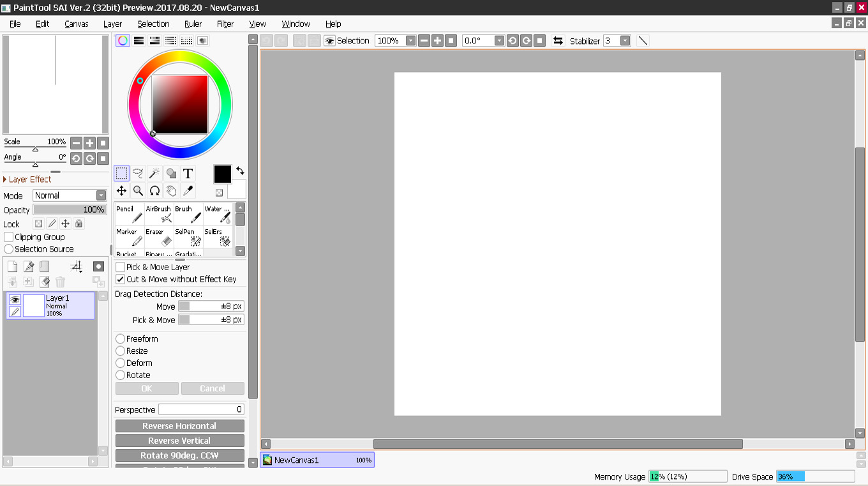This screenshot has width=868, height=486.
Task: Toggle straight line drawing mode
Action: pos(643,41)
